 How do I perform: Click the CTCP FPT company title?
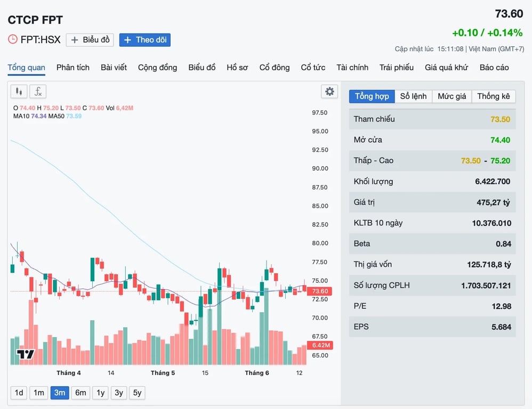click(35, 20)
